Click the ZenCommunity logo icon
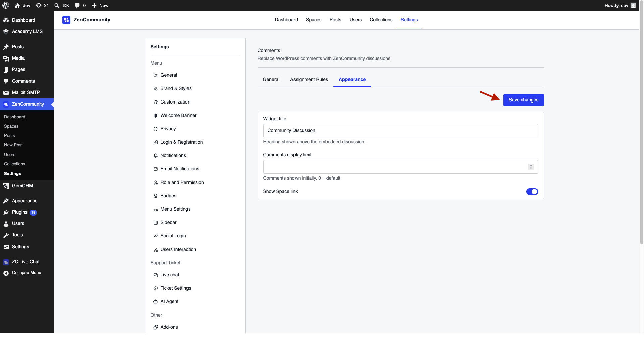The width and height of the screenshot is (644, 341). pos(66,20)
